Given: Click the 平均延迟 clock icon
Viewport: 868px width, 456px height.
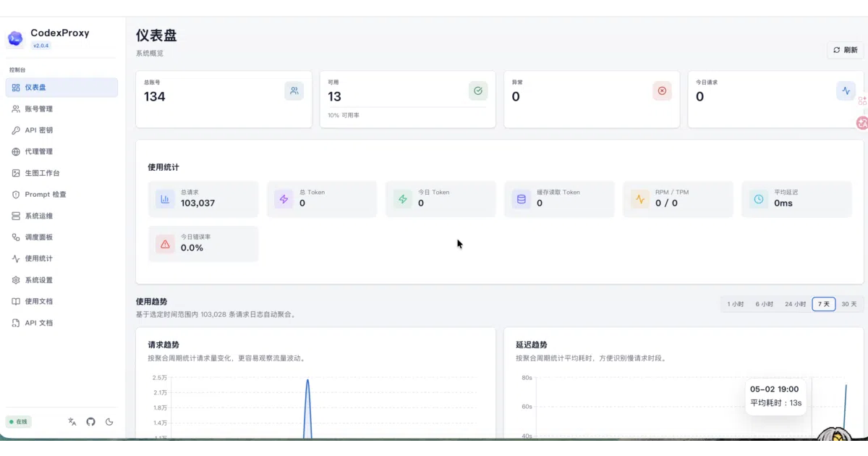Looking at the screenshot, I should point(759,199).
